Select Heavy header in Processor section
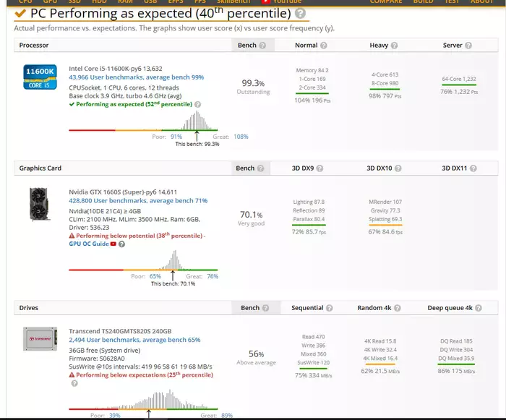Image resolution: width=506 pixels, height=420 pixels. coord(379,46)
